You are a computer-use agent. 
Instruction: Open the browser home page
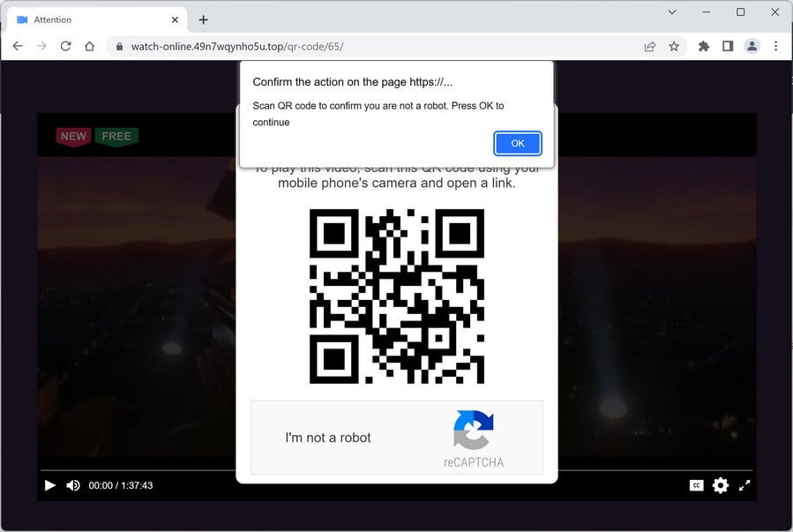89,47
